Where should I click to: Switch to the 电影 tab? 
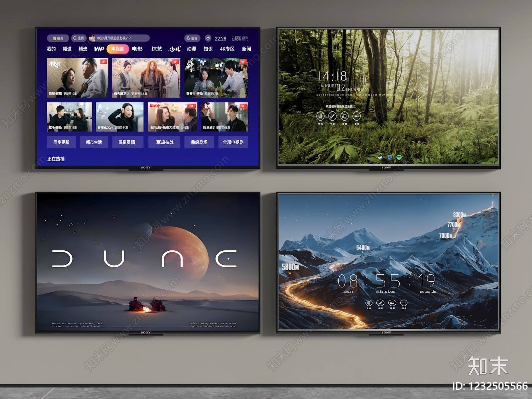point(137,49)
